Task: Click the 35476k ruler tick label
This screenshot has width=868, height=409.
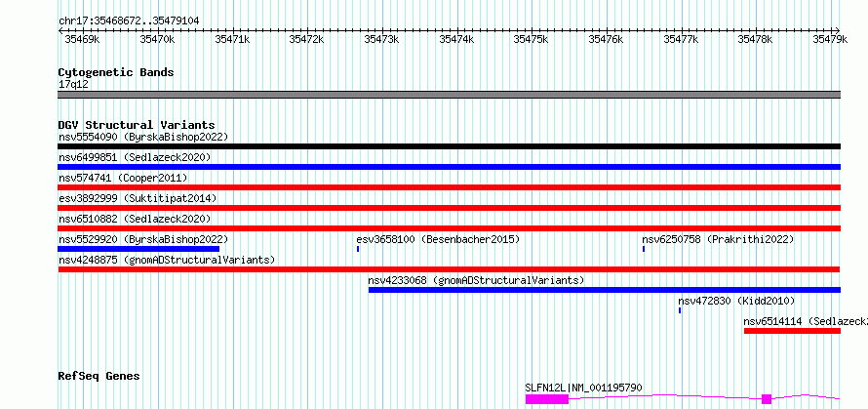Action: (606, 39)
